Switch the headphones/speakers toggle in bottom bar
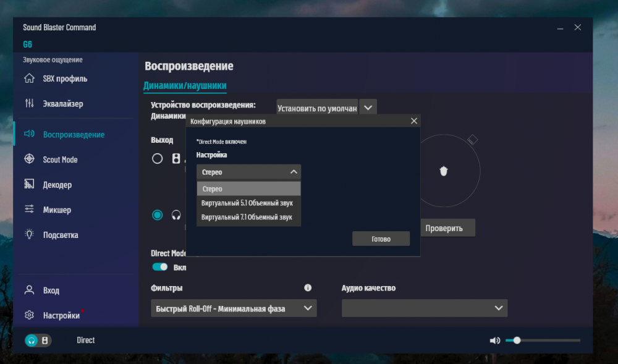This screenshot has height=364, width=618. [38, 341]
